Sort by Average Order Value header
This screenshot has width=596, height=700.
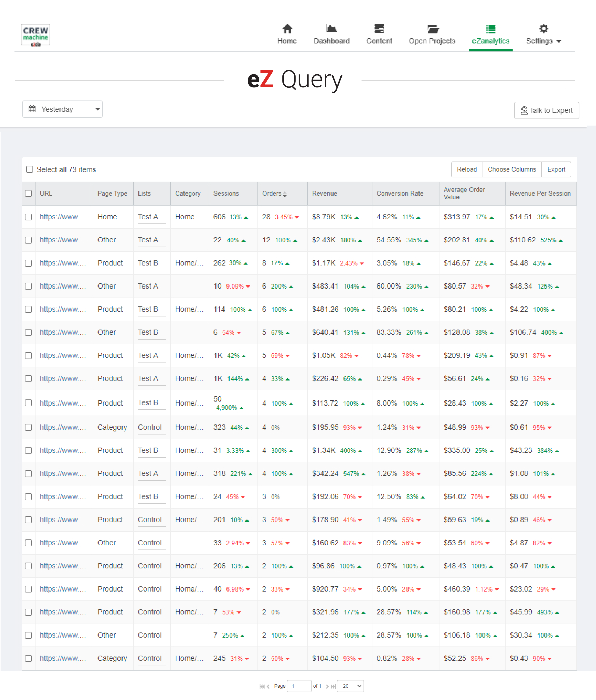[x=464, y=193]
